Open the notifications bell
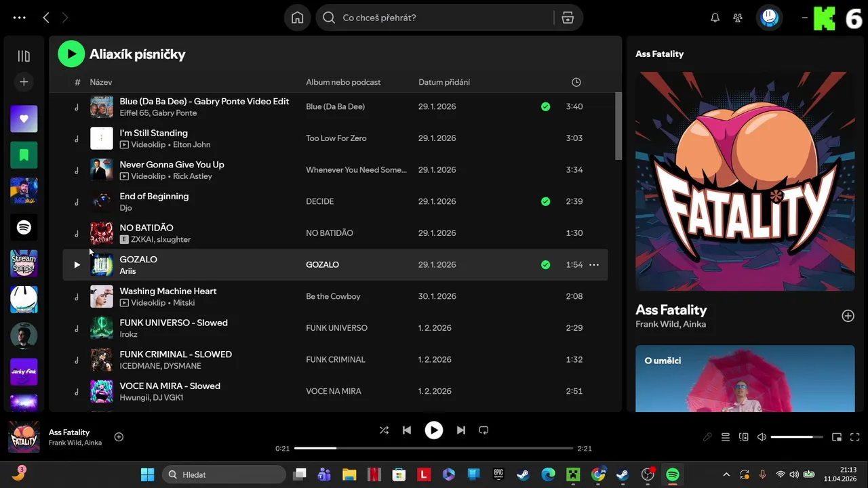Image resolution: width=868 pixels, height=488 pixels. tap(715, 18)
